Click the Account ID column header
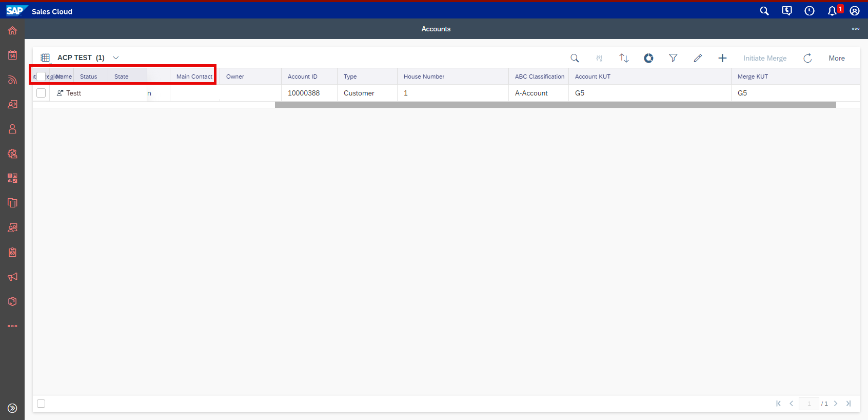The height and width of the screenshot is (420, 868). coord(302,77)
